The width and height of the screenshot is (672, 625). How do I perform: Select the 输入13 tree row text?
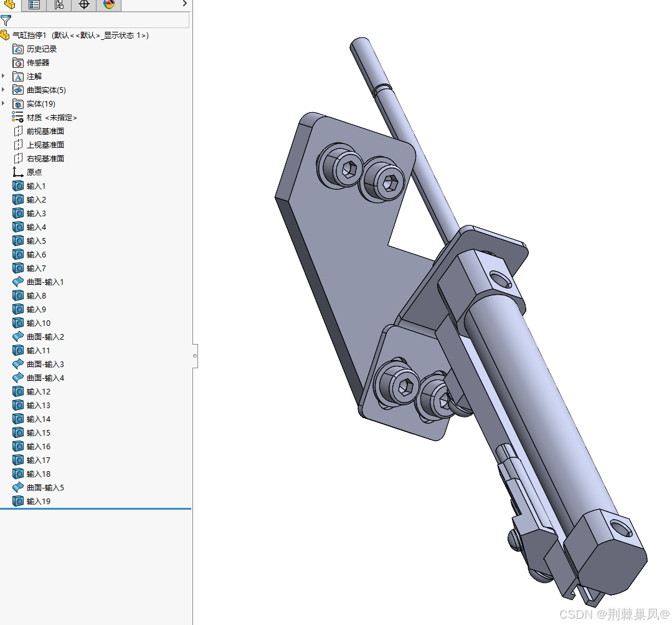coord(39,406)
